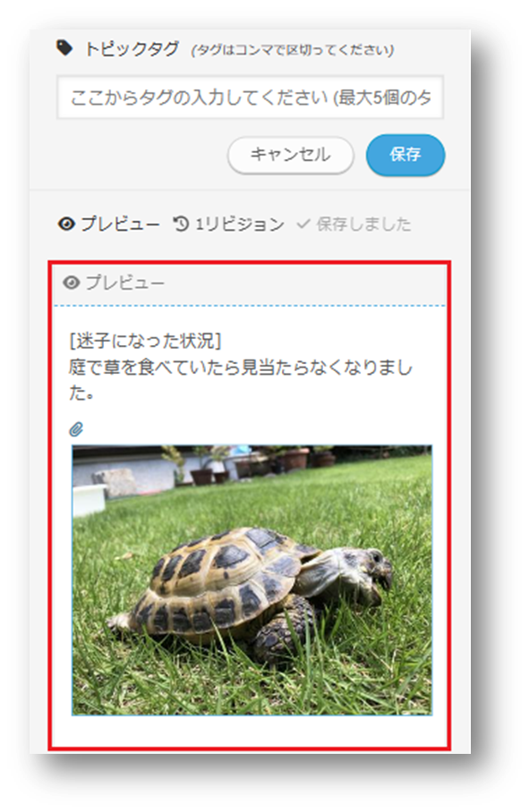Image resolution: width=529 pixels, height=812 pixels.
Task: Click the プレビュー toggle label text
Action: (120, 224)
